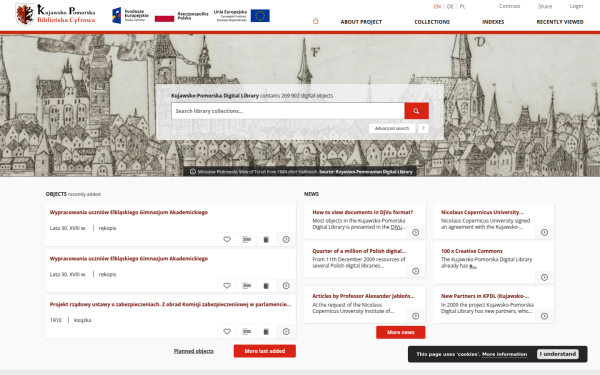The width and height of the screenshot is (600, 375).
Task: Click the Share link
Action: [x=545, y=6]
